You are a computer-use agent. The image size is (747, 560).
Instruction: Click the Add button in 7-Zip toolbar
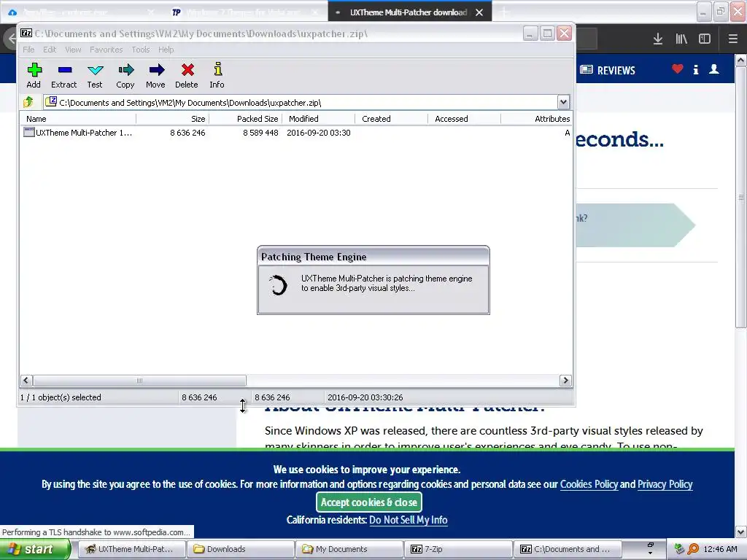coord(34,75)
